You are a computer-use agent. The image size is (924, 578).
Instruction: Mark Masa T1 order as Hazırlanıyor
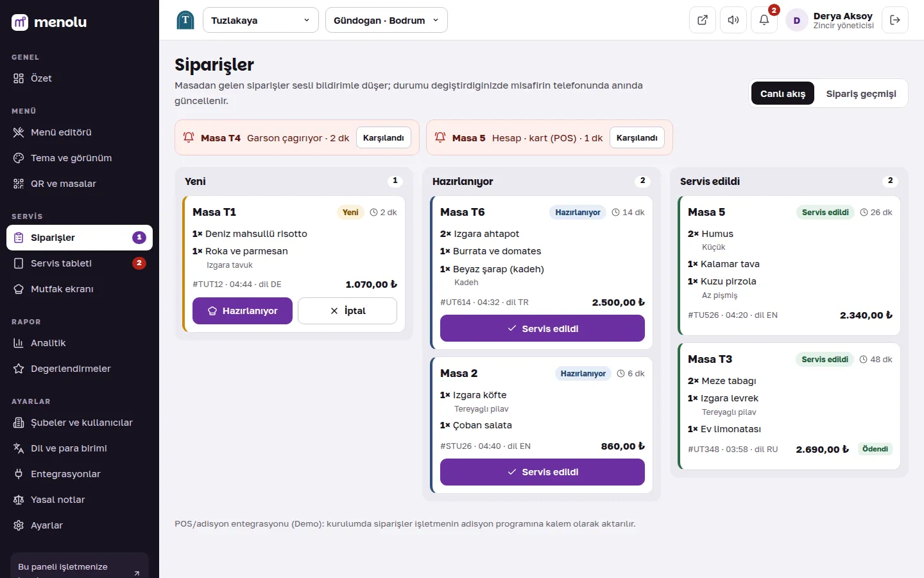[x=243, y=311]
